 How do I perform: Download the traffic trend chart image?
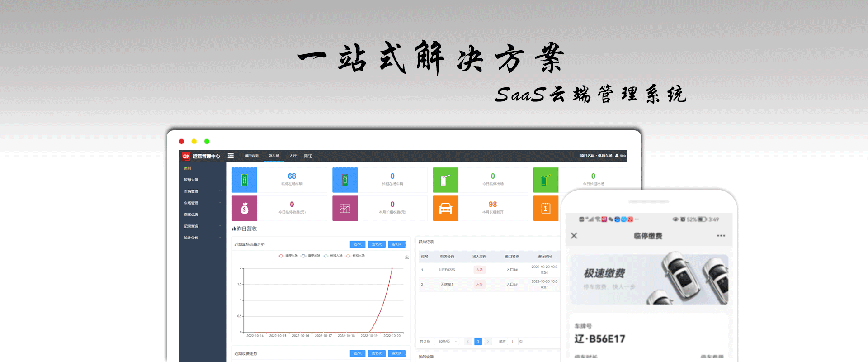point(407,257)
